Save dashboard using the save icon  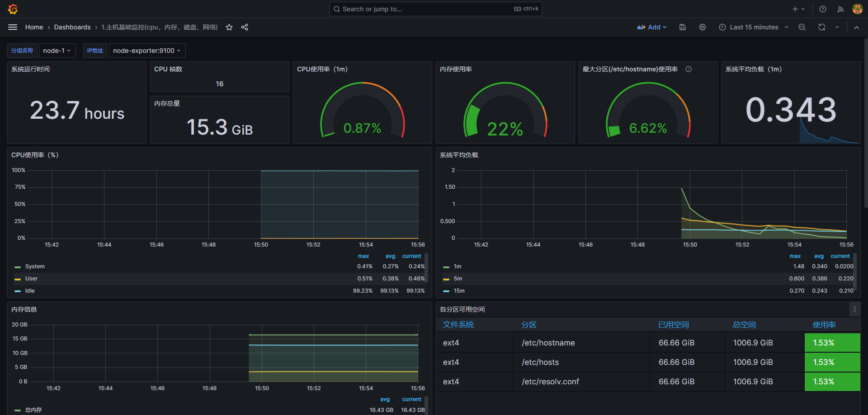tap(683, 27)
